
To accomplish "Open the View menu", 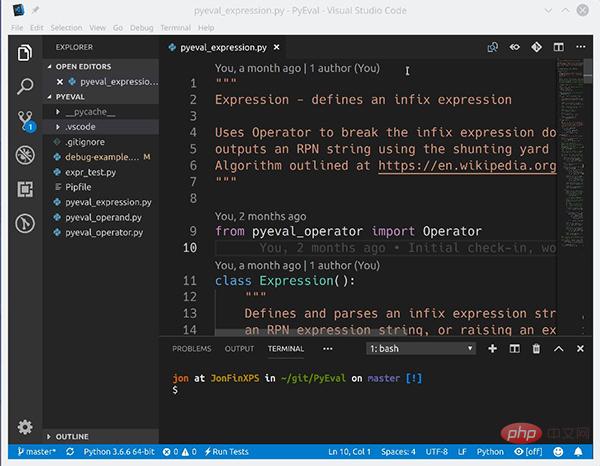I will [98, 28].
